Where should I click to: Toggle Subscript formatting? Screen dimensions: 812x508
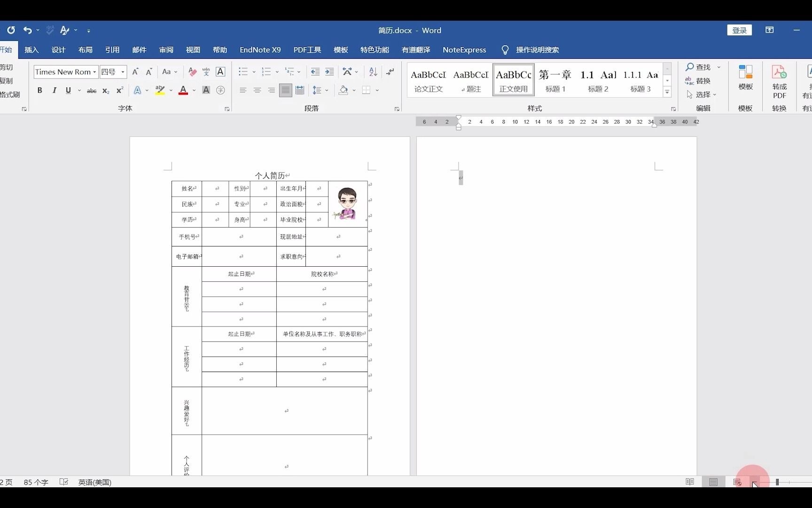[x=106, y=90]
